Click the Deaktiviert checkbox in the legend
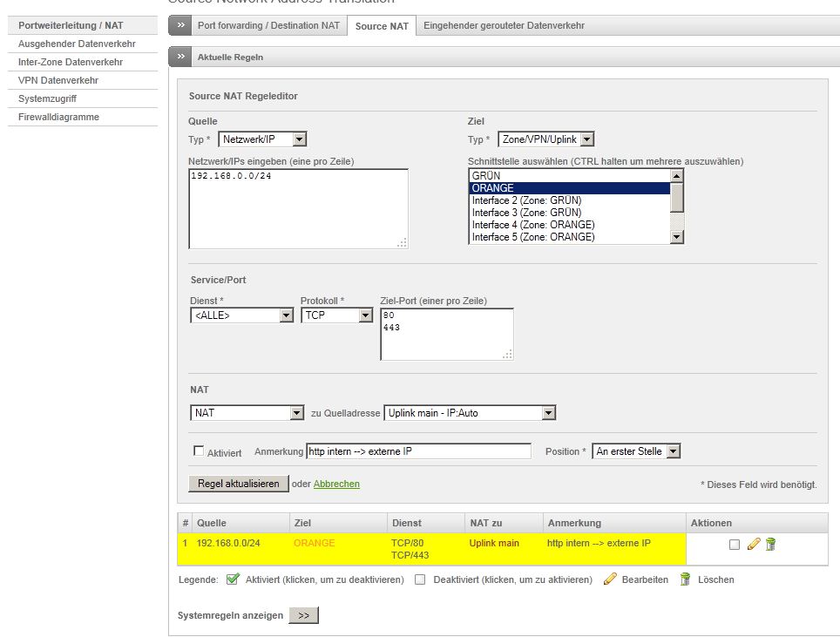840x637 pixels. coord(420,579)
